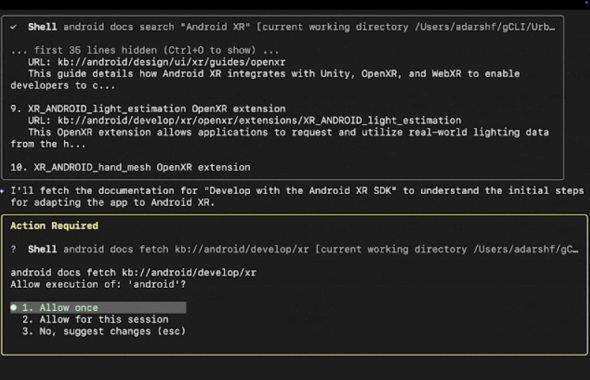Viewport: 590px width, 380px height.
Task: Select the 'Allow once' option
Action: [98, 307]
